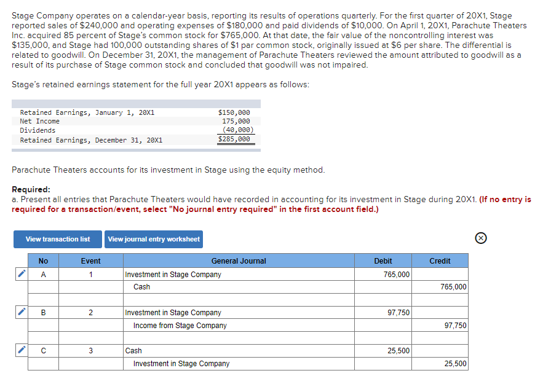The height and width of the screenshot is (392, 551).
Task: Select the credit amount 25,500
Action: 440,364
